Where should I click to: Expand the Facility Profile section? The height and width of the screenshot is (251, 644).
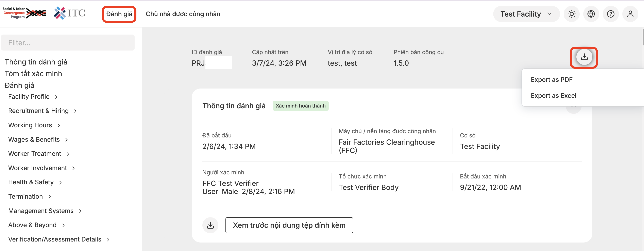33,97
